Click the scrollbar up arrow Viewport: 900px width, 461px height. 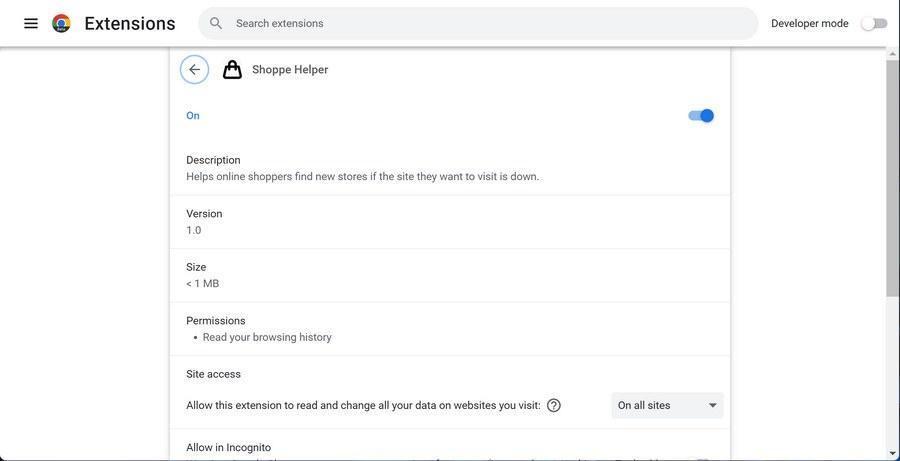(x=892, y=53)
